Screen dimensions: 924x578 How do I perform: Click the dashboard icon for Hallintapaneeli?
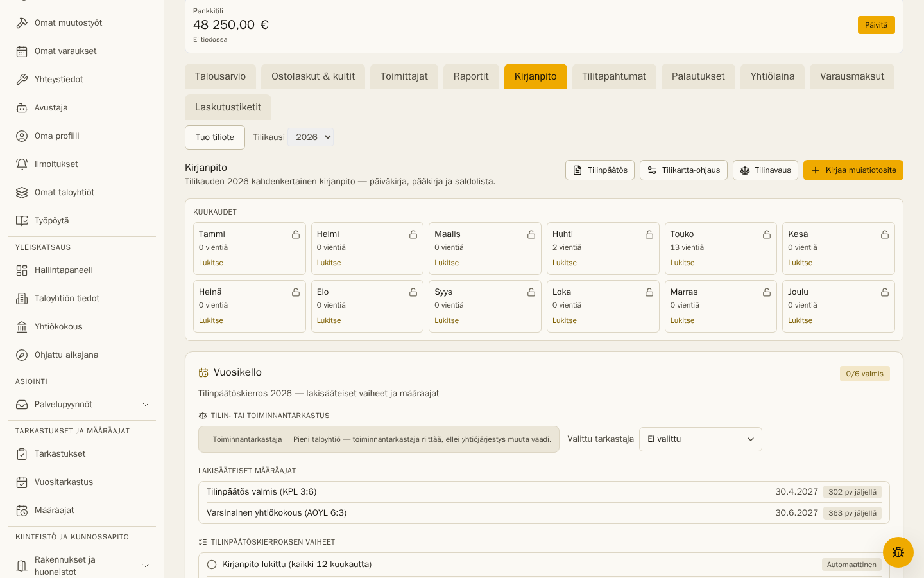pyautogui.click(x=22, y=270)
